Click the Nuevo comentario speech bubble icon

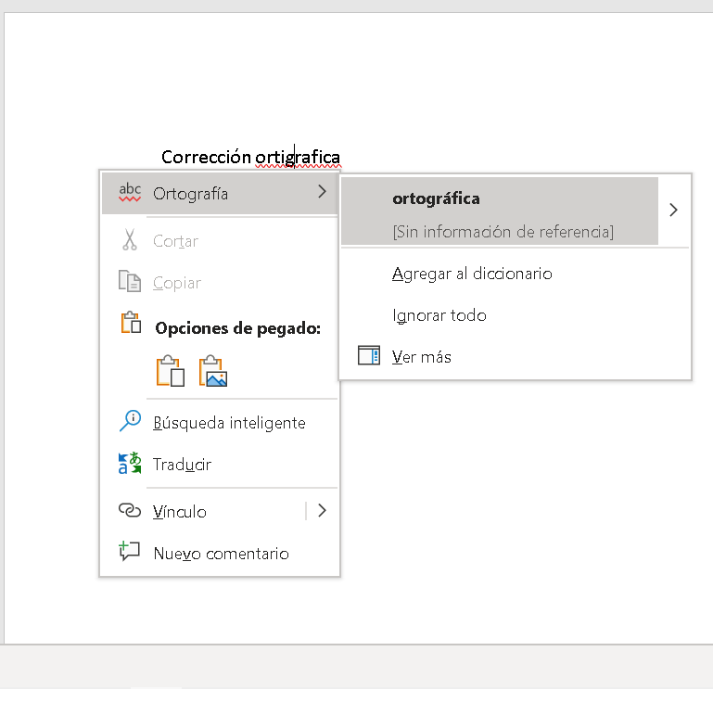(130, 551)
